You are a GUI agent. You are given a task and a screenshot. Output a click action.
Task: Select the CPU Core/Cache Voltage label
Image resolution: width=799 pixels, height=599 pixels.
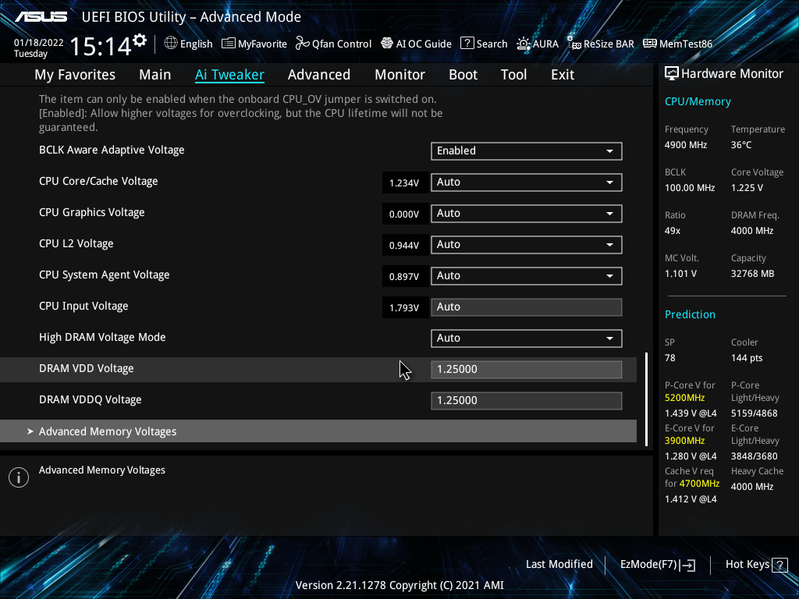click(98, 181)
